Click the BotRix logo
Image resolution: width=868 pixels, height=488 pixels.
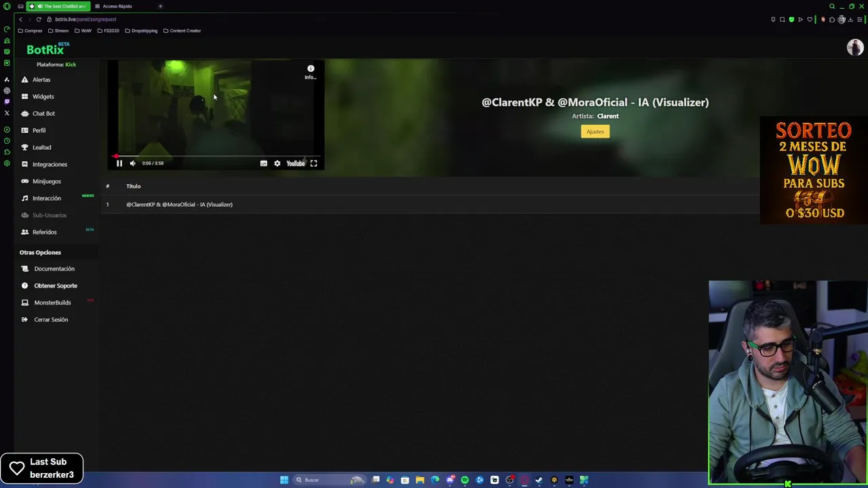46,49
